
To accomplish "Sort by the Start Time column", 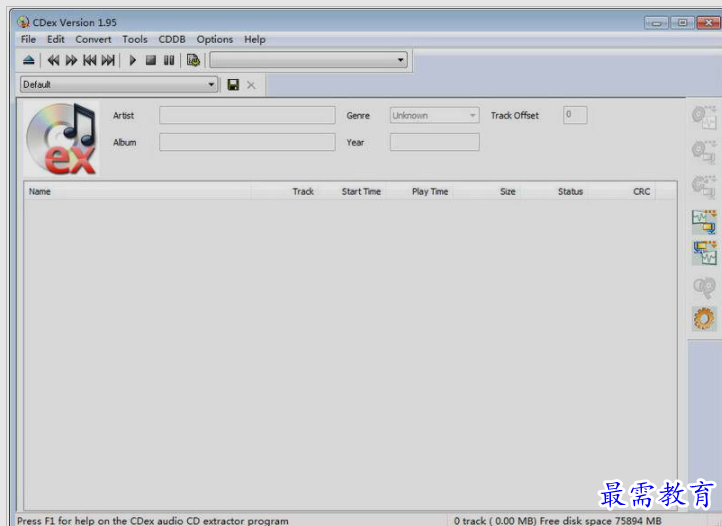I will (x=352, y=192).
